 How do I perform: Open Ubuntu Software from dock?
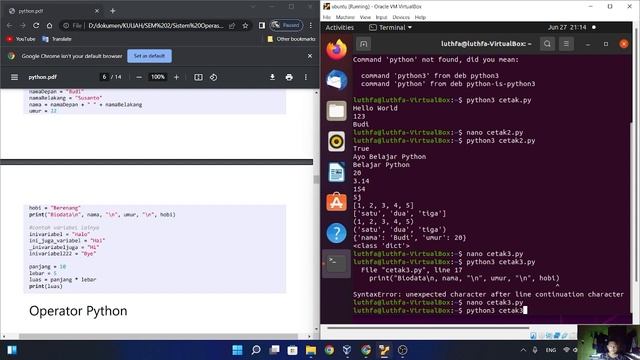(x=336, y=202)
